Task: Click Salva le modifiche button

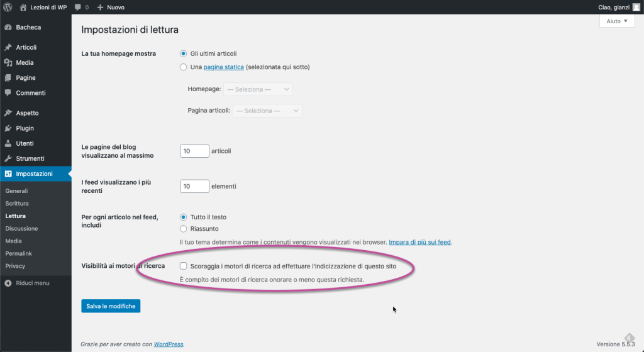Action: pos(111,306)
